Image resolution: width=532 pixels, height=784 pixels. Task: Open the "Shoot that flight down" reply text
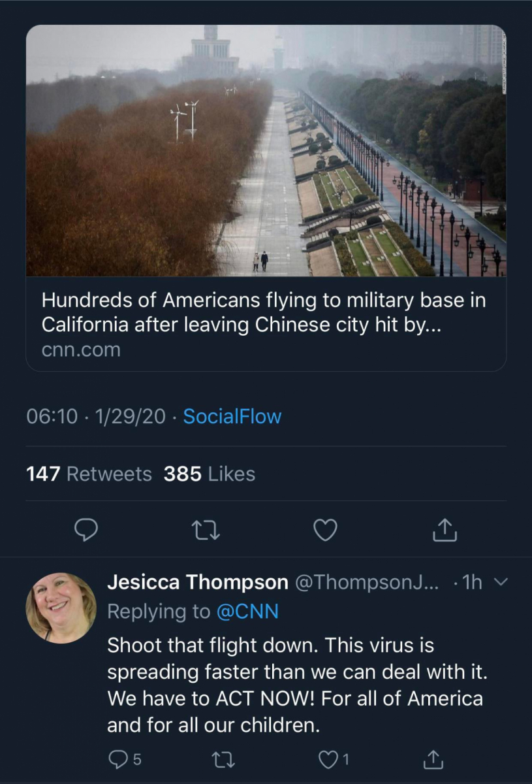pyautogui.click(x=295, y=685)
